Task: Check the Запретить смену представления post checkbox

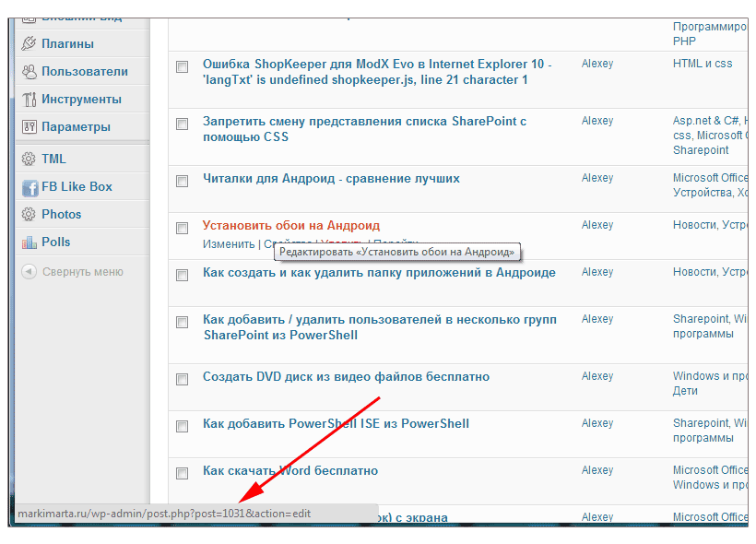Action: coord(183,124)
